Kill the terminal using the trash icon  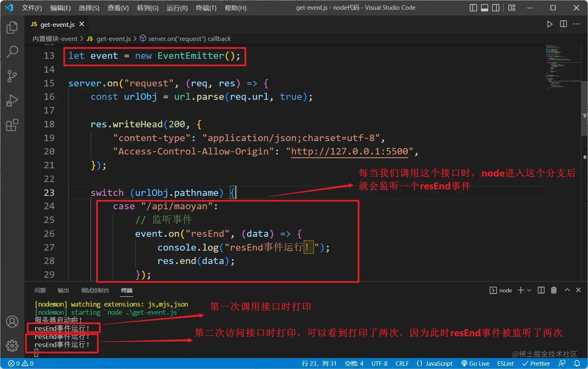(554, 290)
